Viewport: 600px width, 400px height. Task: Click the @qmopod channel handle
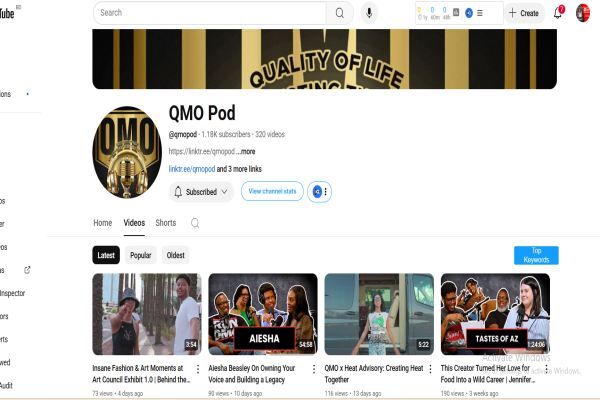[x=183, y=134]
